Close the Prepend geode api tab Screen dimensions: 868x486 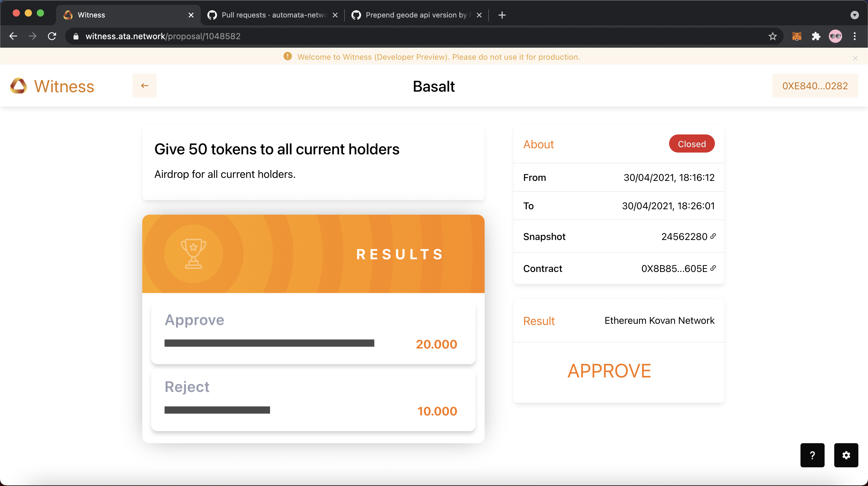tap(479, 15)
